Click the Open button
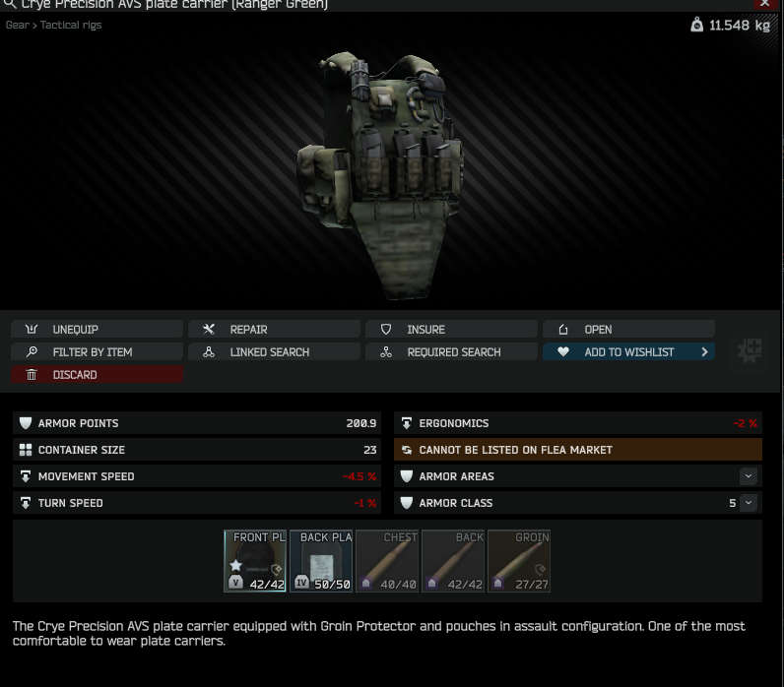Screen dimensions: 784x687 pos(628,330)
